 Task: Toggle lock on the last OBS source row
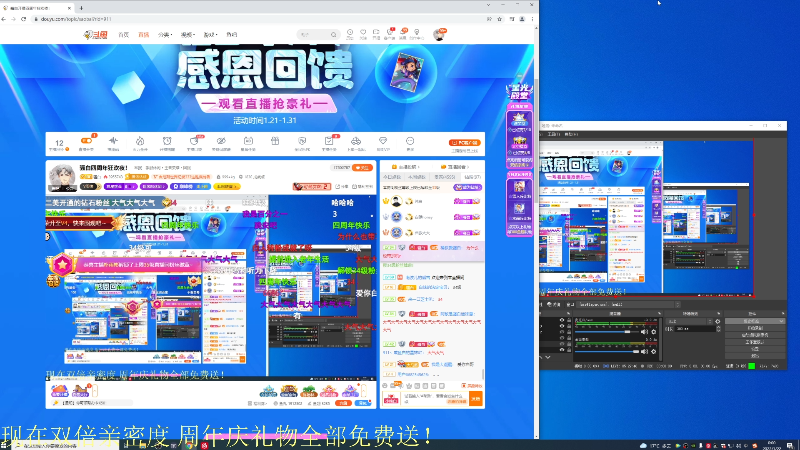[568, 349]
